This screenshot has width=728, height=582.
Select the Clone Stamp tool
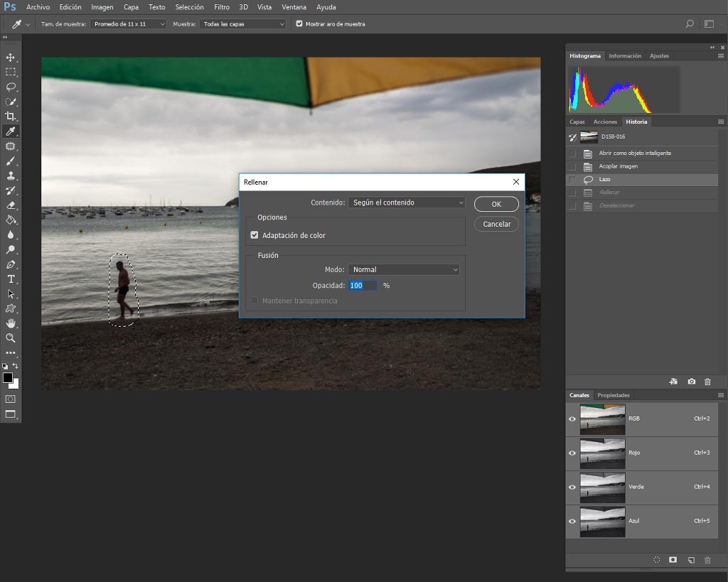pos(10,176)
